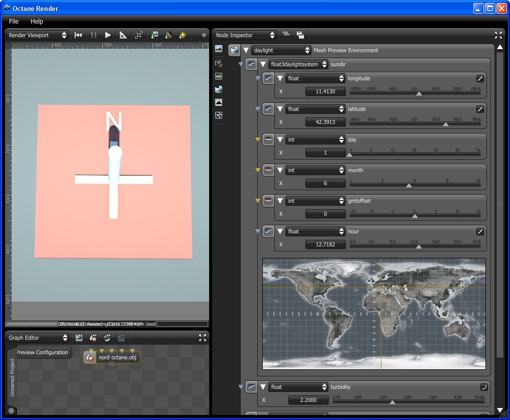The width and height of the screenshot is (510, 420).
Task: Open the File menu
Action: [x=14, y=21]
